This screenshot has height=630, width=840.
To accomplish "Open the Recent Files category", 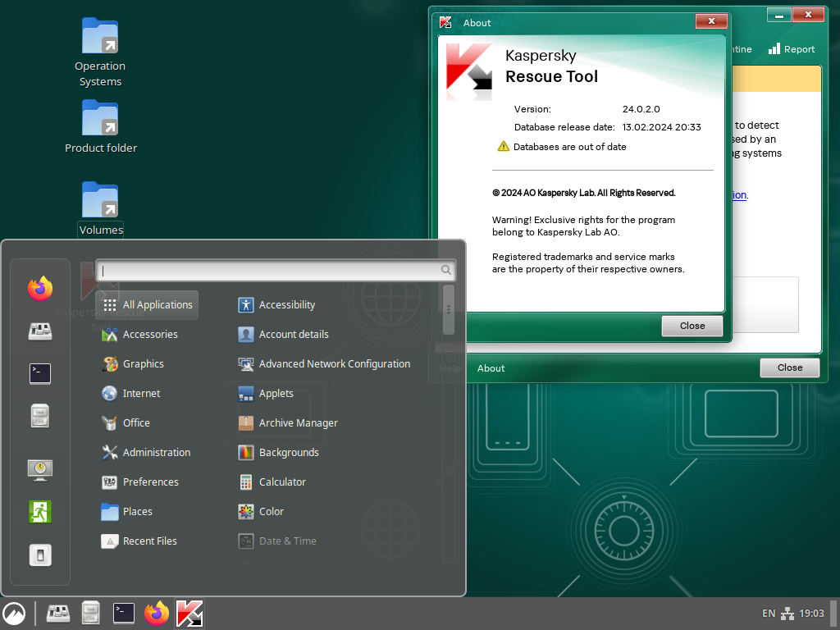I will tap(148, 541).
